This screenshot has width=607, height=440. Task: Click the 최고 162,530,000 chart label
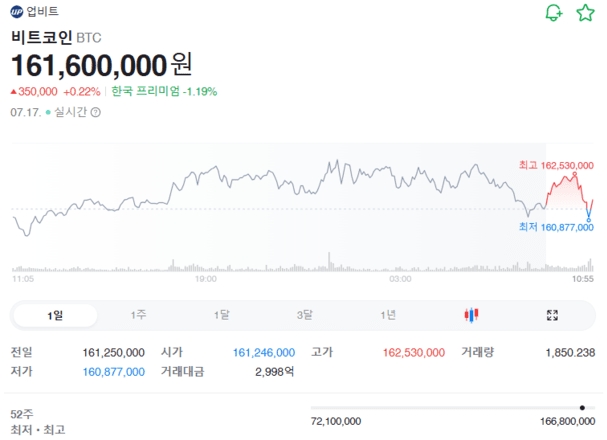[556, 165]
